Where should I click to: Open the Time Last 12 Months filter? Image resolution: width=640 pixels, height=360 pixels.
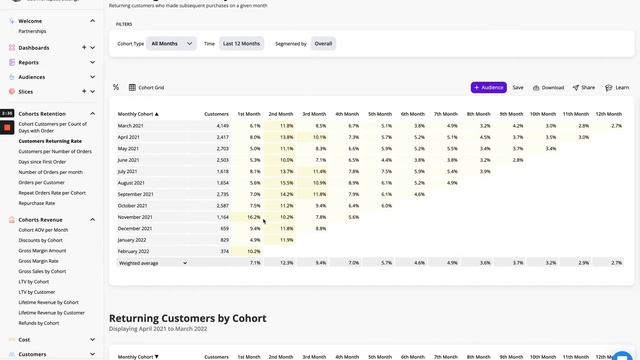[241, 44]
